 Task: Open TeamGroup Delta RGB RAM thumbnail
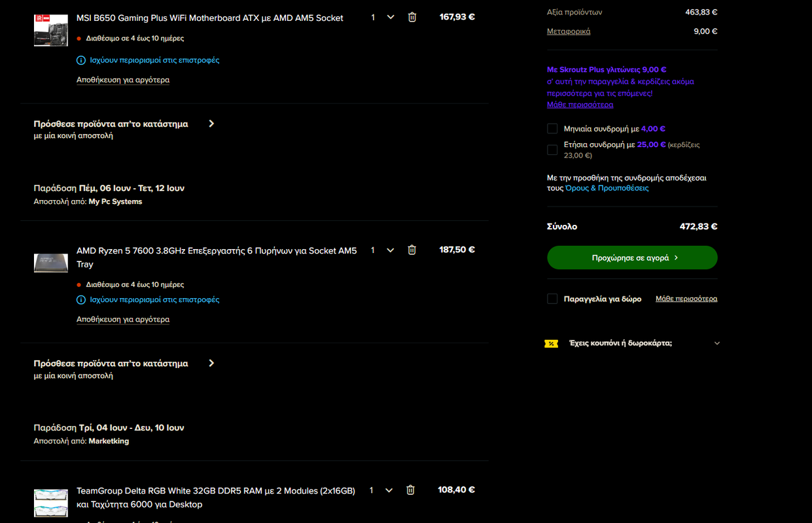point(51,503)
